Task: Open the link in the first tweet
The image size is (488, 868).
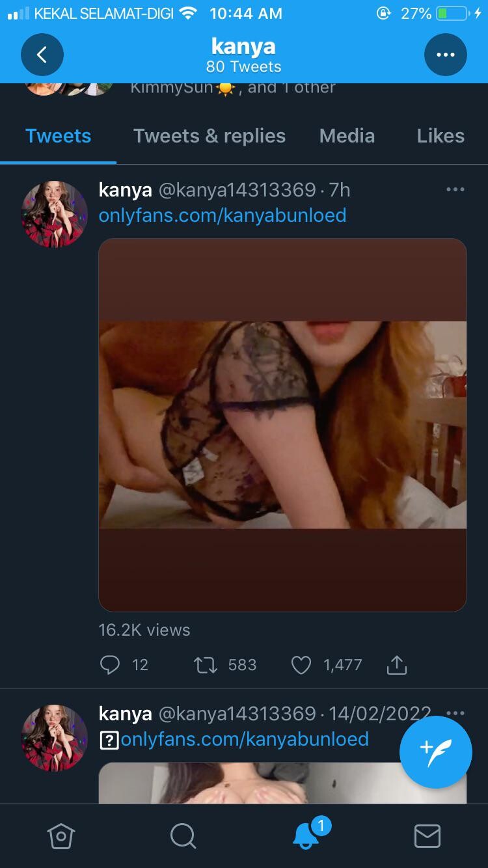Action: pos(223,215)
